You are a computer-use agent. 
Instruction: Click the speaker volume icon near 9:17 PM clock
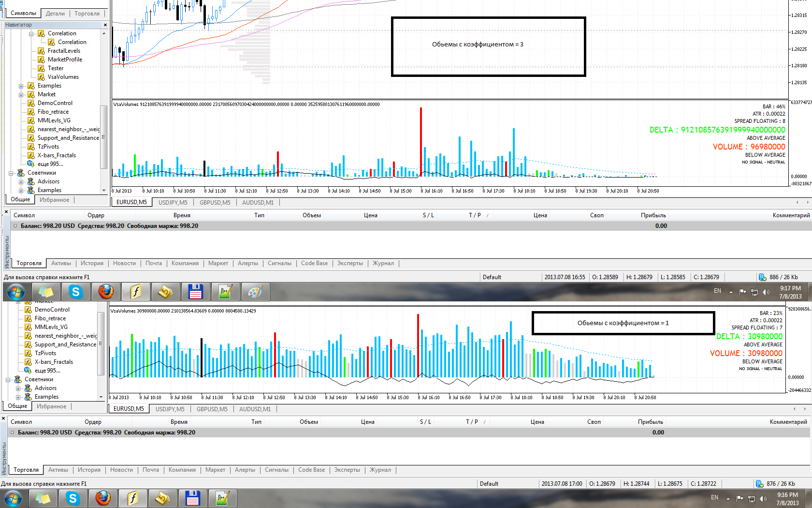point(766,292)
